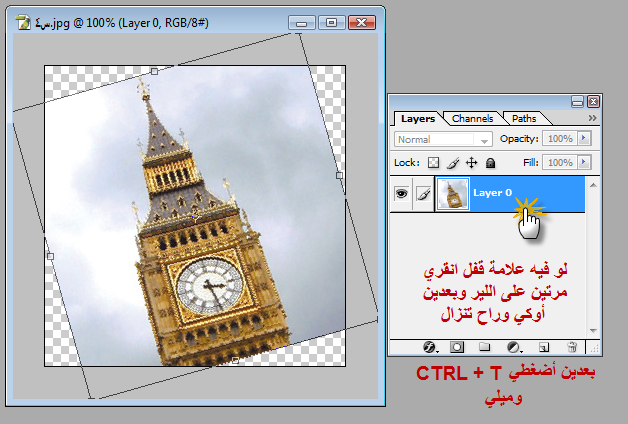Viewport: 628px width, 424px height.
Task: Toggle lock image pixels
Action: (453, 162)
